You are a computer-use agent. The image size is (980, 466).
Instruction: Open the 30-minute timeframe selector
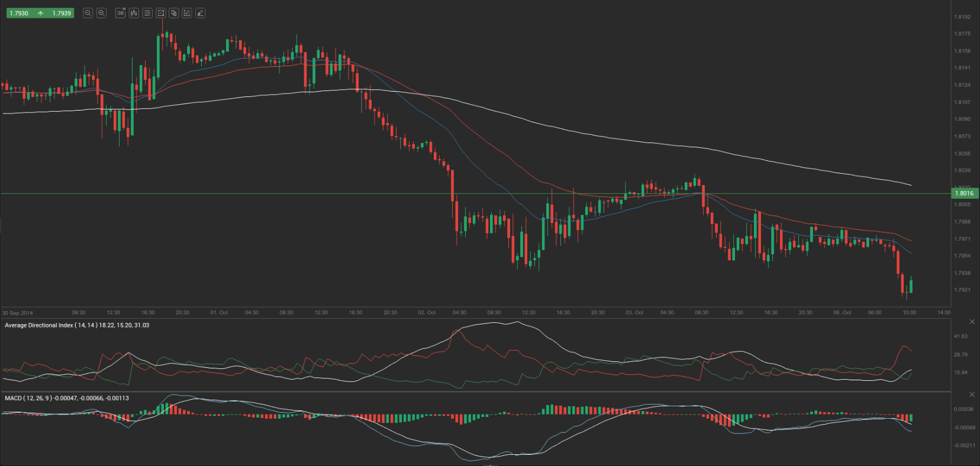(x=121, y=13)
